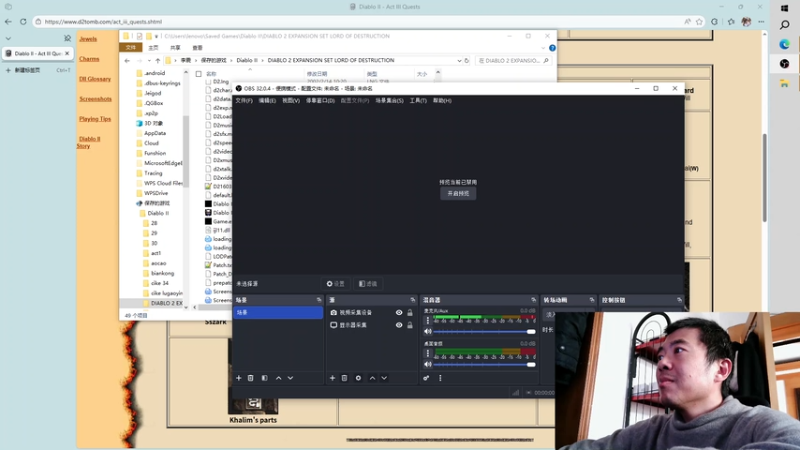Open OBS 停靠窗口(D) menu
The width and height of the screenshot is (800, 450).
[320, 101]
